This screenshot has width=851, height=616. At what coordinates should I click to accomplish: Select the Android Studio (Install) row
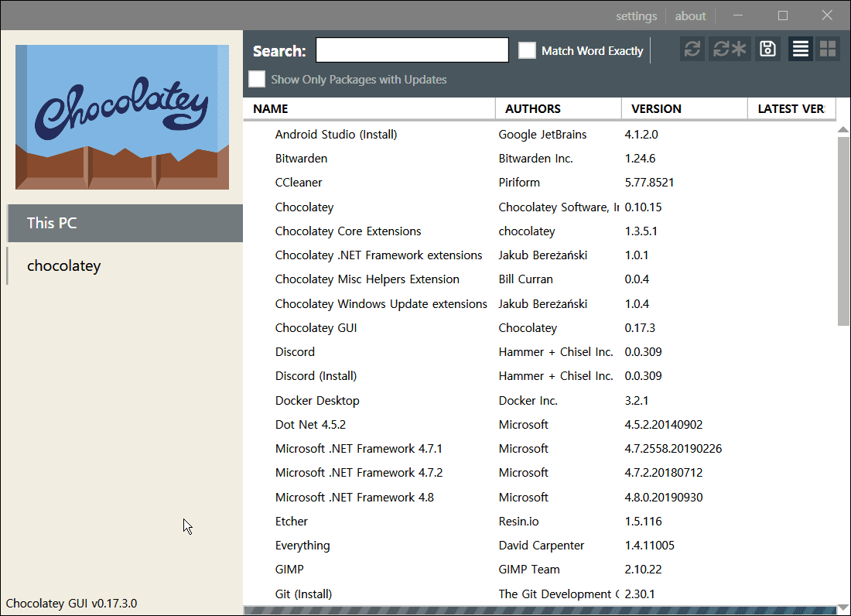point(540,135)
